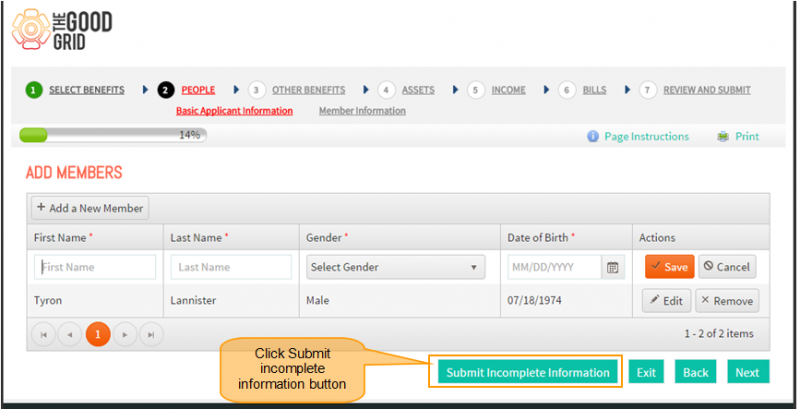Click the Page Instructions info icon
The width and height of the screenshot is (800, 409).
592,137
